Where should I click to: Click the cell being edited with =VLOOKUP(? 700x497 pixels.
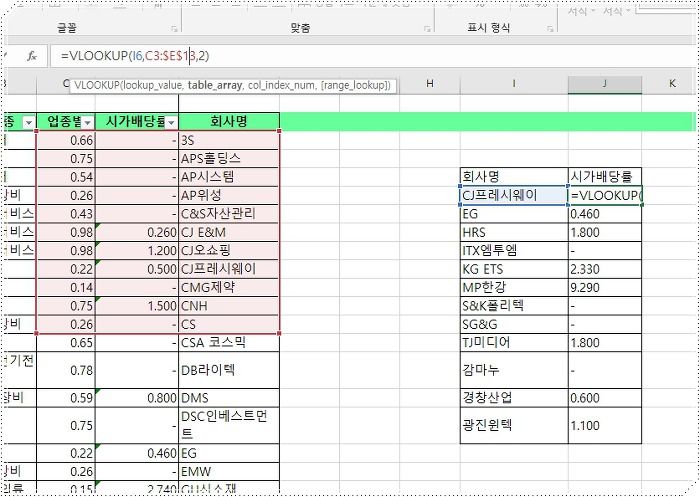click(x=604, y=195)
